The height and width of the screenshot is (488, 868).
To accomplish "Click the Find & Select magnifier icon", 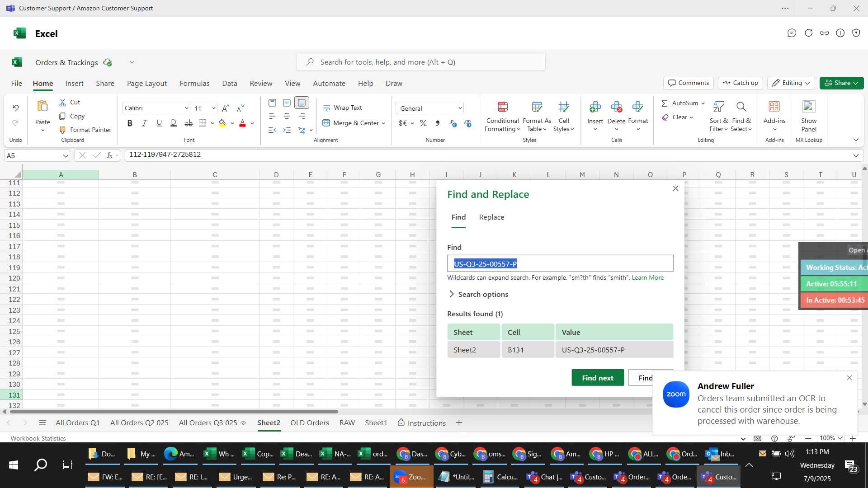I will 741,107.
